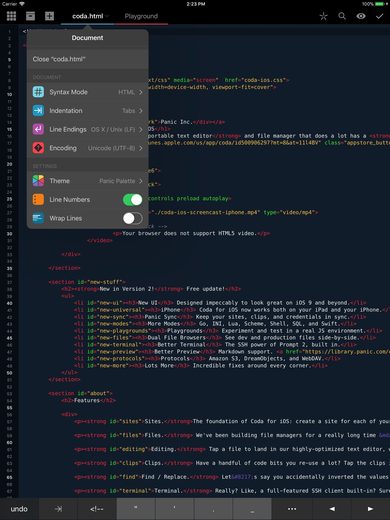Open the coda.html tab dropdown arrow
The image size is (390, 520).
[x=107, y=16]
